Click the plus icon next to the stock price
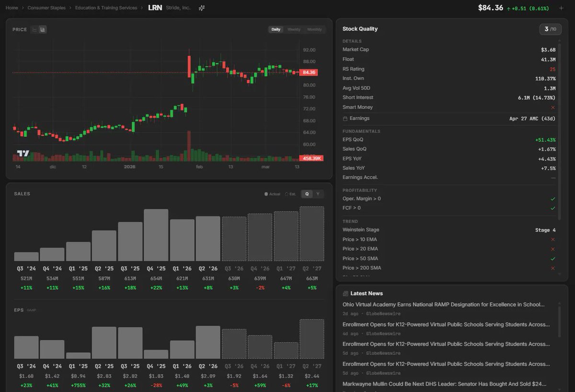The image size is (575, 392). 561,8
